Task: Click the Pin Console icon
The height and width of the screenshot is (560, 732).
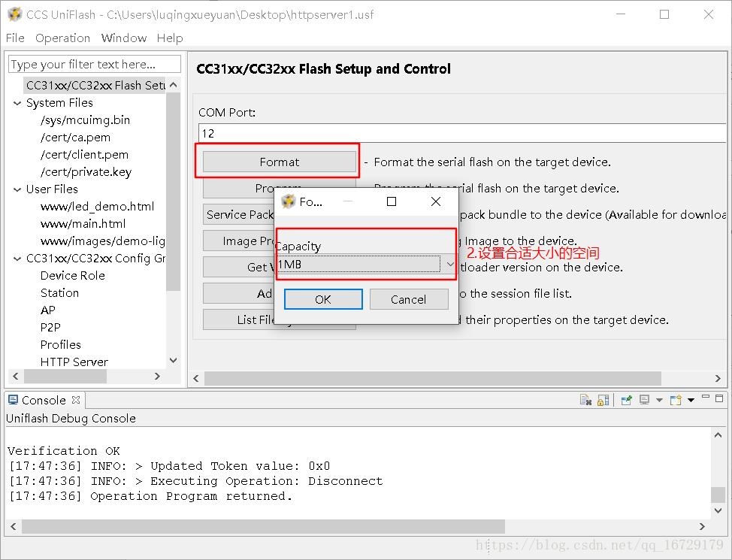Action: point(627,400)
